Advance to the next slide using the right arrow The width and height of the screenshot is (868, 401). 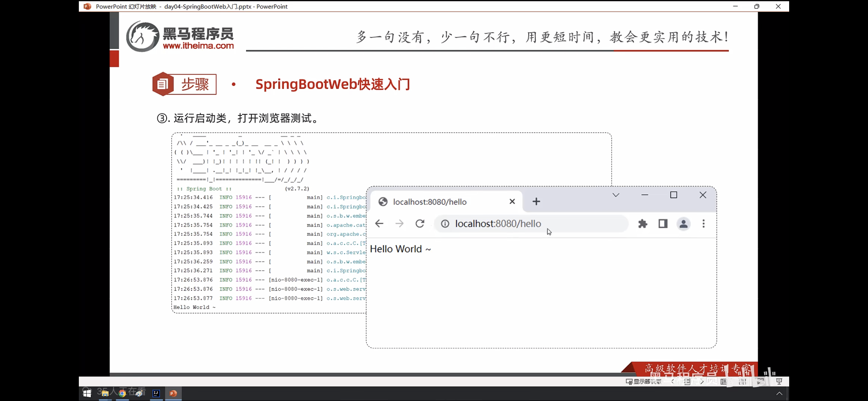tap(702, 381)
